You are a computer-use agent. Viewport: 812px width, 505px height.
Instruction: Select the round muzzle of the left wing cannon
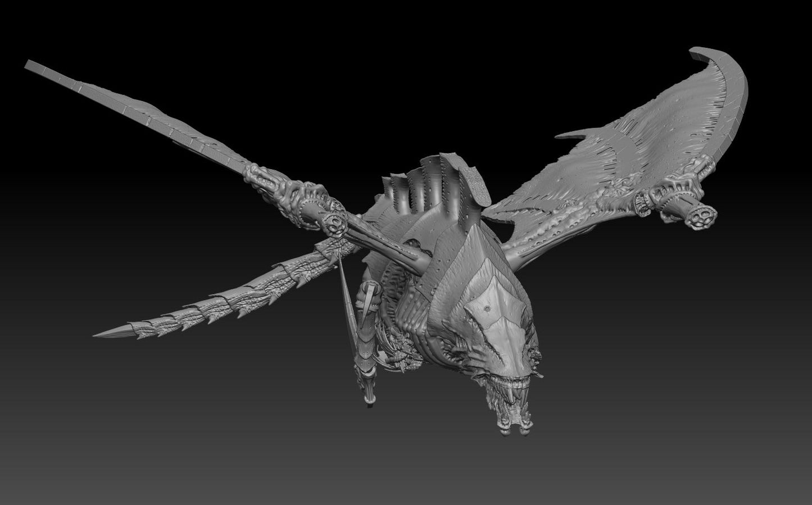336,226
